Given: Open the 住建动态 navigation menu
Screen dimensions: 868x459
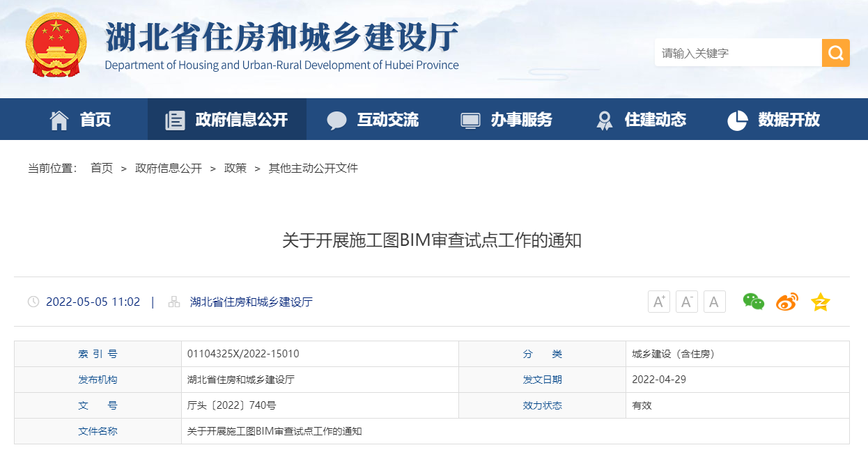Looking at the screenshot, I should 656,120.
